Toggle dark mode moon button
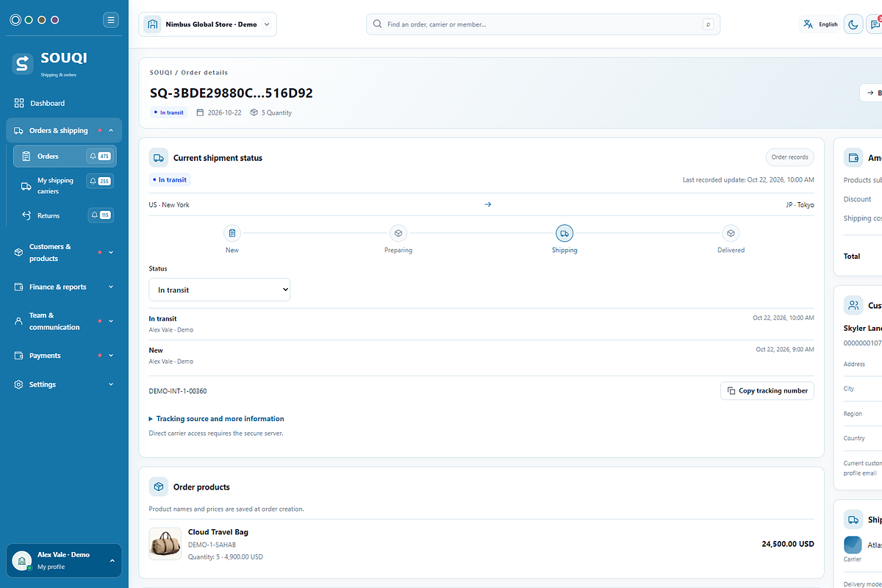Screen dimensions: 882x588 pyautogui.click(x=853, y=24)
